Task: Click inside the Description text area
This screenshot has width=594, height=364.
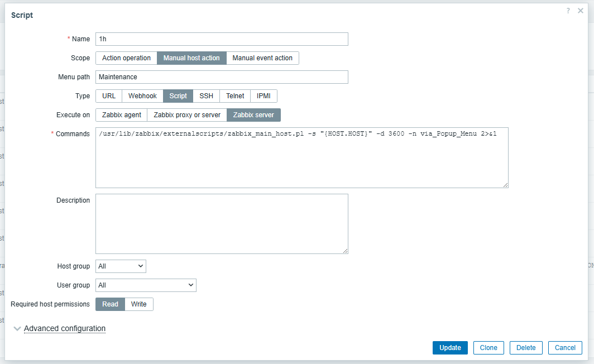Action: (x=222, y=224)
